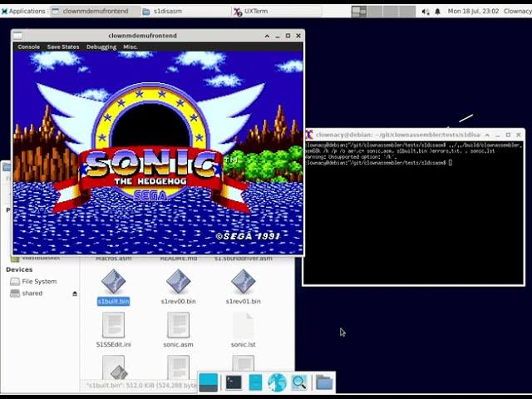
Task: Switch to fourth workspace in pager
Action: click(407, 11)
